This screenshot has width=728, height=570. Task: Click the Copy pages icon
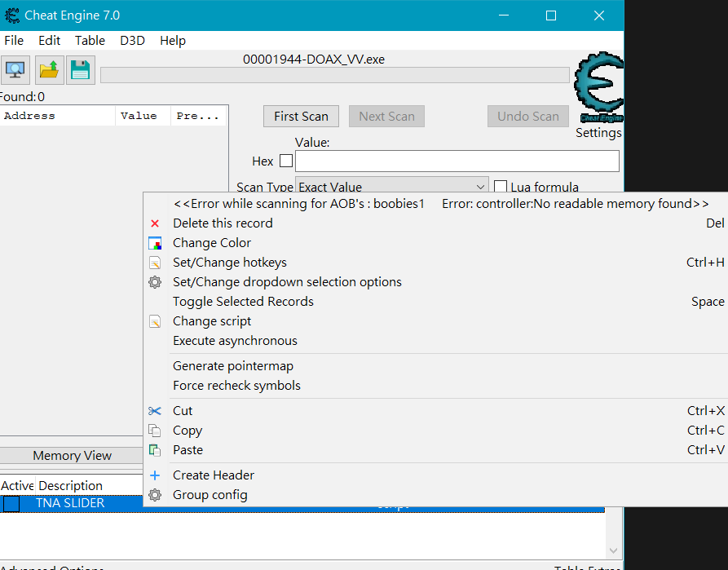coord(155,431)
